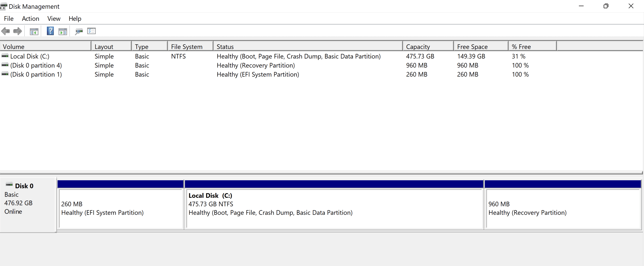Click the Back arrow toolbar icon
Image resolution: width=644 pixels, height=266 pixels.
tap(5, 31)
